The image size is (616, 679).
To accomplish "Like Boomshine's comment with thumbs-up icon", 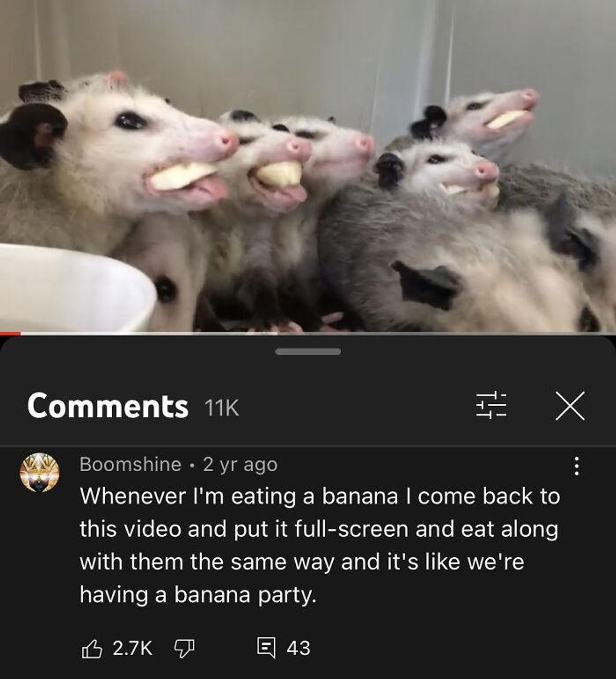I will (x=90, y=649).
